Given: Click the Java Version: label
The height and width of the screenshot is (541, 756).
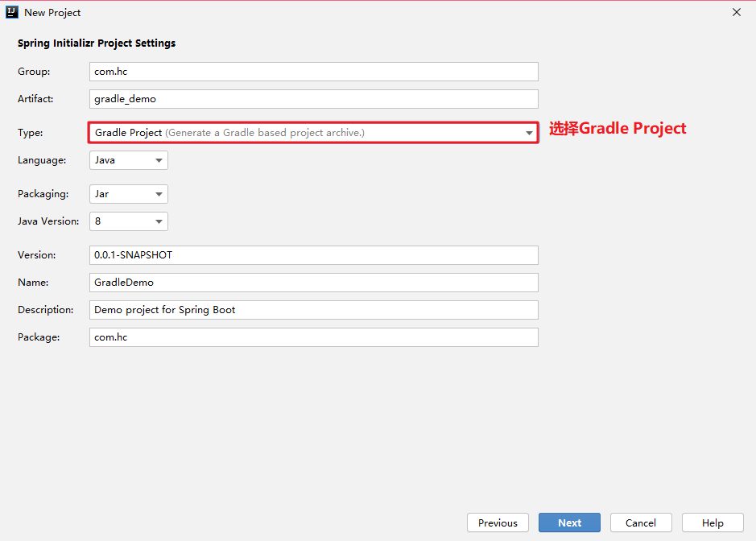Looking at the screenshot, I should [48, 221].
